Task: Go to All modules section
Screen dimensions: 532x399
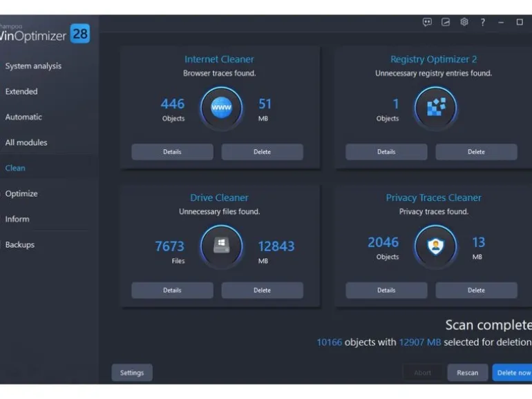Action: [26, 142]
